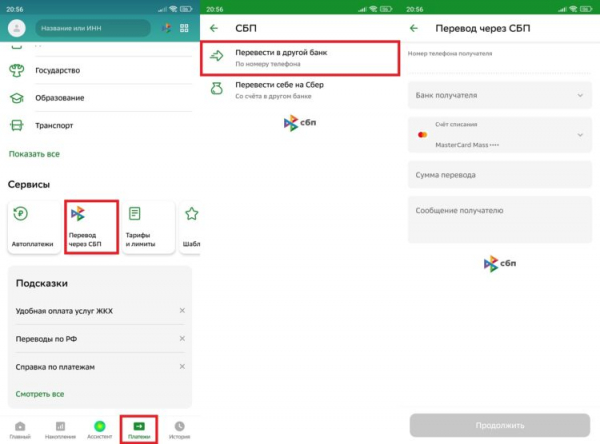
Task: Open the Образование category
Action: click(x=100, y=98)
